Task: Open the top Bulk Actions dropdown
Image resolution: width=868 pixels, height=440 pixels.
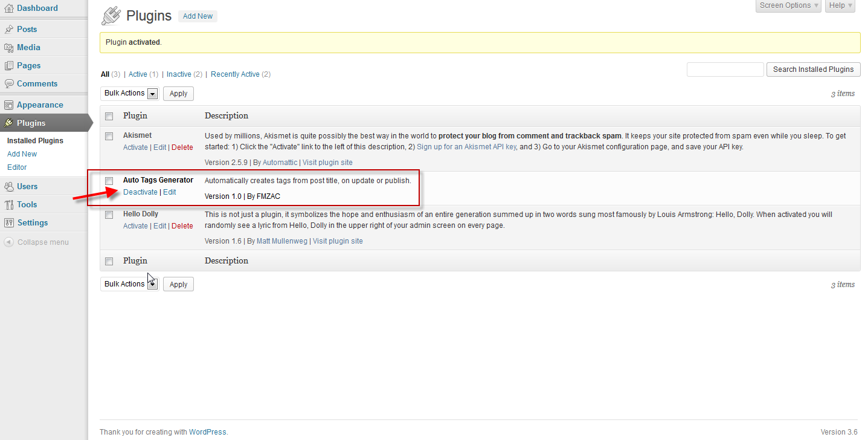Action: (130, 93)
